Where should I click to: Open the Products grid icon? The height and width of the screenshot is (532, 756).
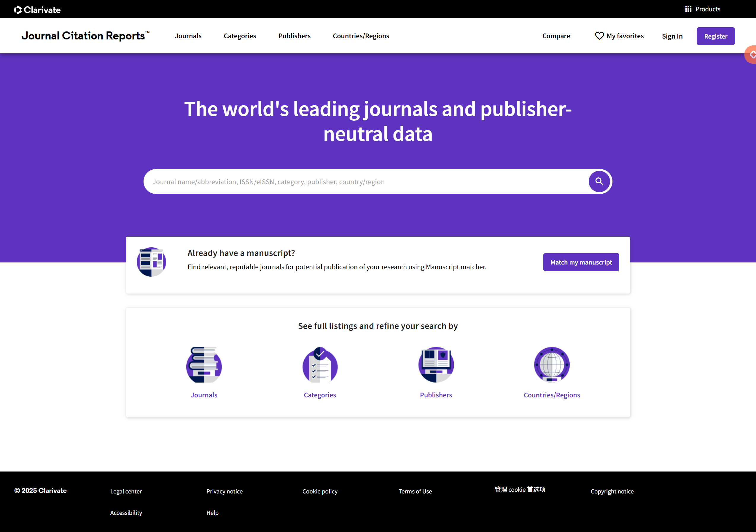688,9
